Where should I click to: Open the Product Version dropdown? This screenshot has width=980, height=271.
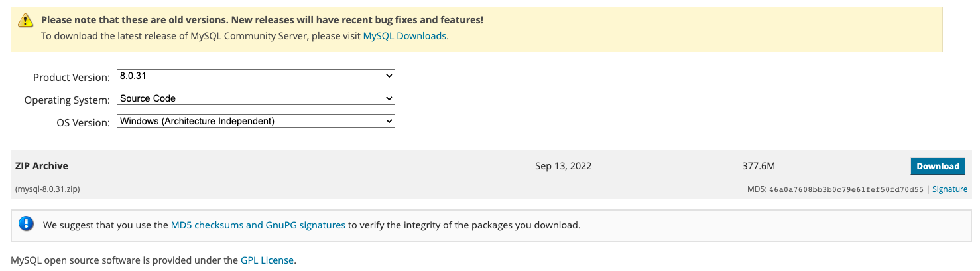pyautogui.click(x=256, y=76)
